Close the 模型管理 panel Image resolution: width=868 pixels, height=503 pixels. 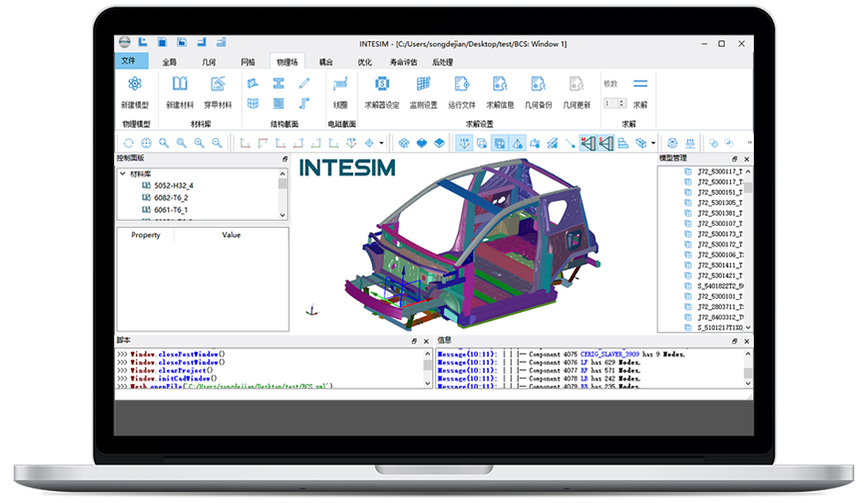coord(748,158)
